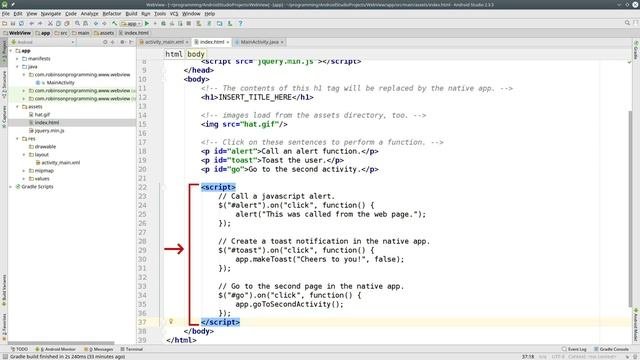Click the Copy toolbar icon
The width and height of the screenshot is (640, 360).
point(58,24)
